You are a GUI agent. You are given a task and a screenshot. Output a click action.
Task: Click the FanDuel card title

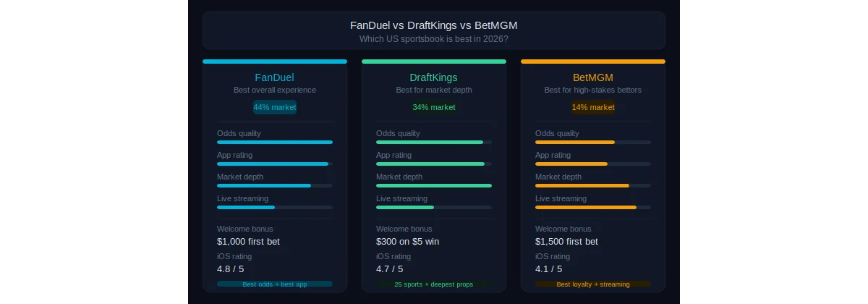275,77
